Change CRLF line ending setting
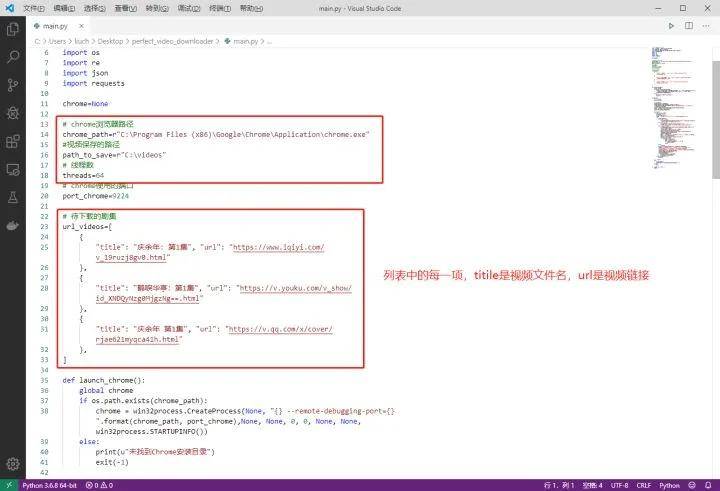 coord(643,484)
